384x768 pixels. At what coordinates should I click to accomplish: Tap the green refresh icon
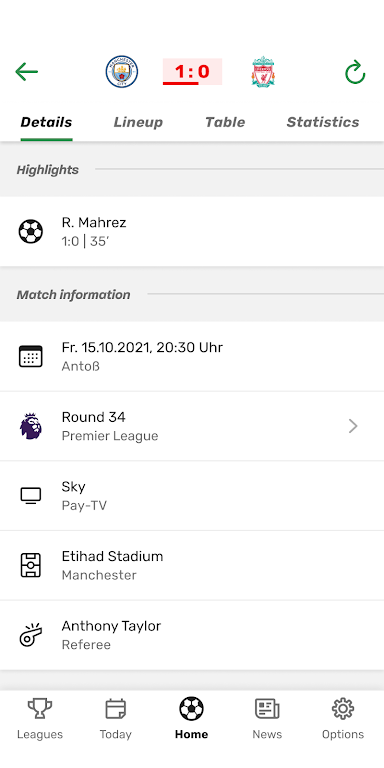pyautogui.click(x=355, y=72)
